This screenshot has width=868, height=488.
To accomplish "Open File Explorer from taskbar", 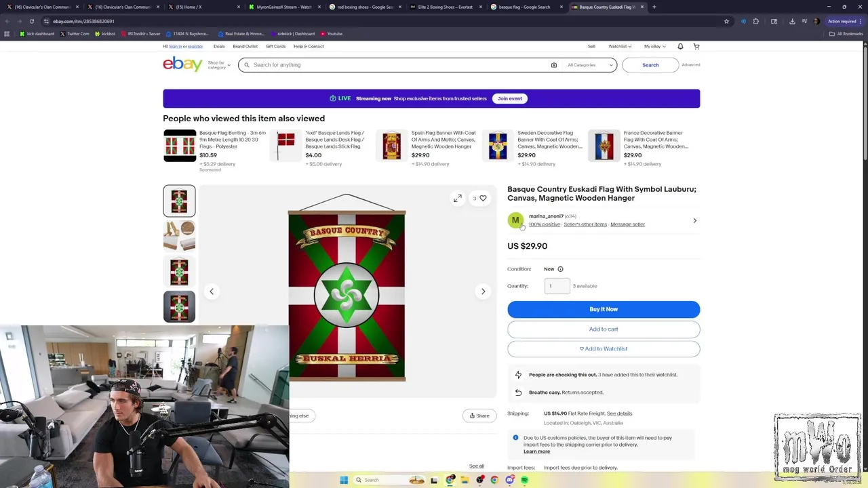I will (x=465, y=480).
